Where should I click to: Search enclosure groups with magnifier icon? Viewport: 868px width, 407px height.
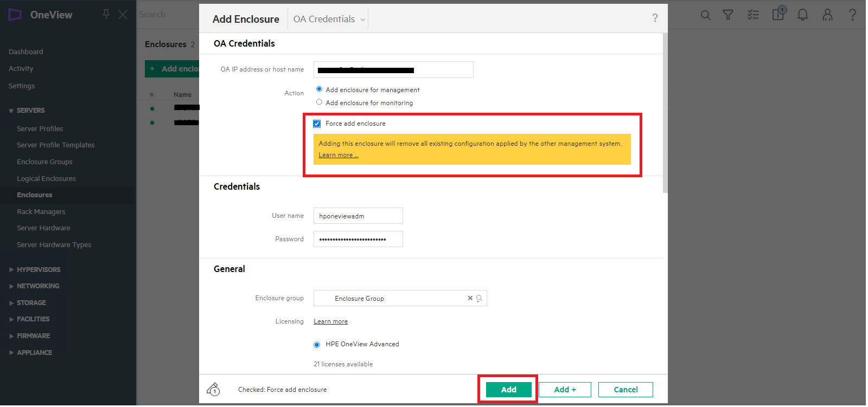479,298
